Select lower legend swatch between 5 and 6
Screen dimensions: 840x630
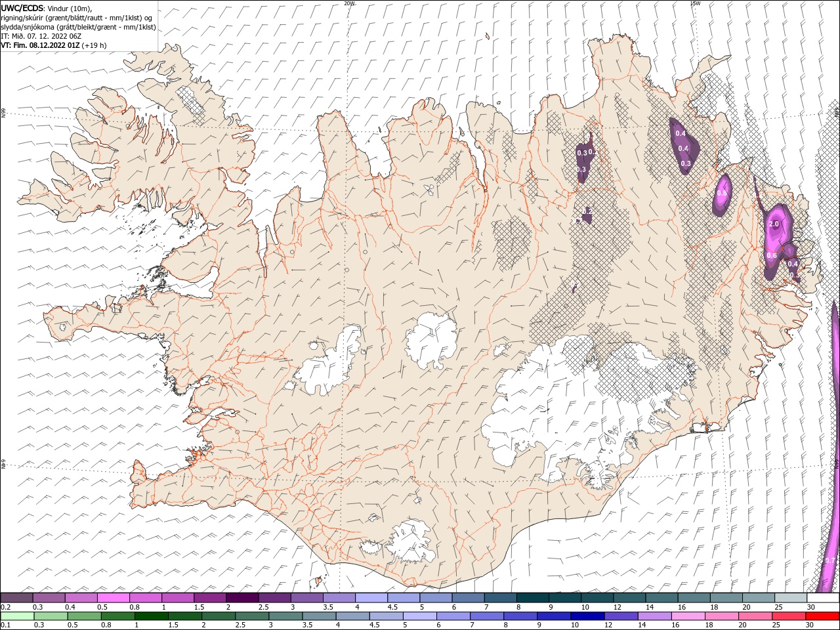420,616
